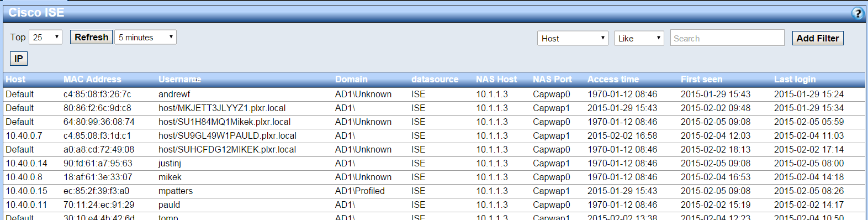
Task: Select last login 2015-02-05 05:59
Action: (x=809, y=122)
